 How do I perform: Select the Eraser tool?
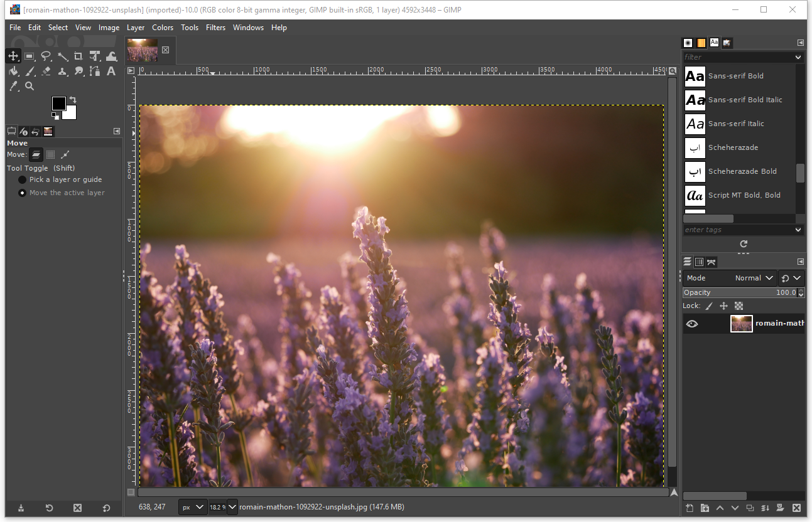[x=46, y=72]
